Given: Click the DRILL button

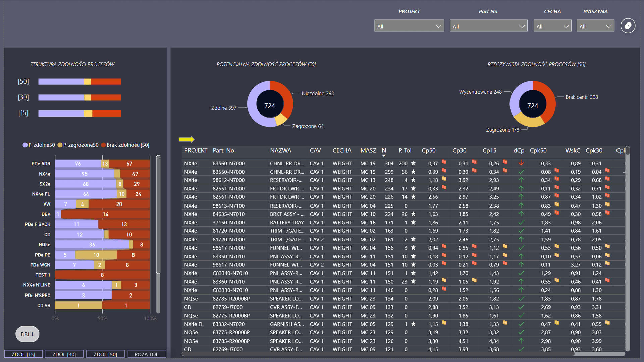Looking at the screenshot, I should coord(28,334).
